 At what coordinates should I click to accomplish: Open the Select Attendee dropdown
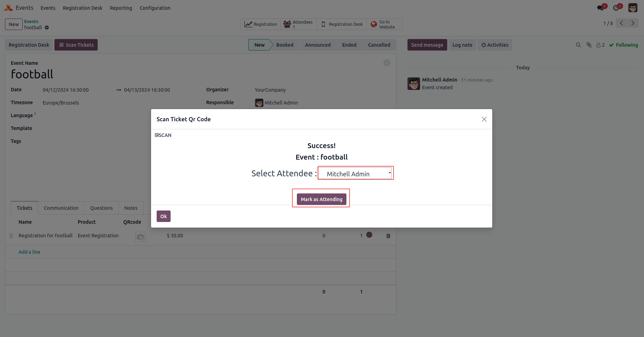point(355,174)
